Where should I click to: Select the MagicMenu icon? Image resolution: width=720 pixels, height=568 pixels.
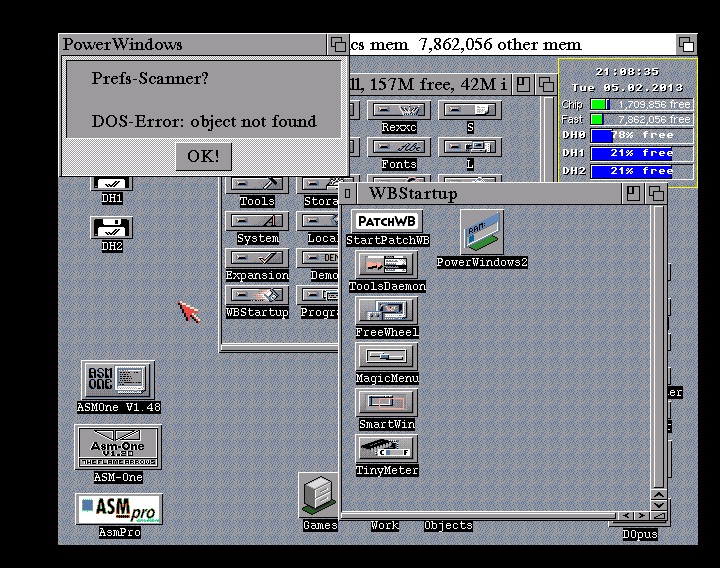(387, 357)
